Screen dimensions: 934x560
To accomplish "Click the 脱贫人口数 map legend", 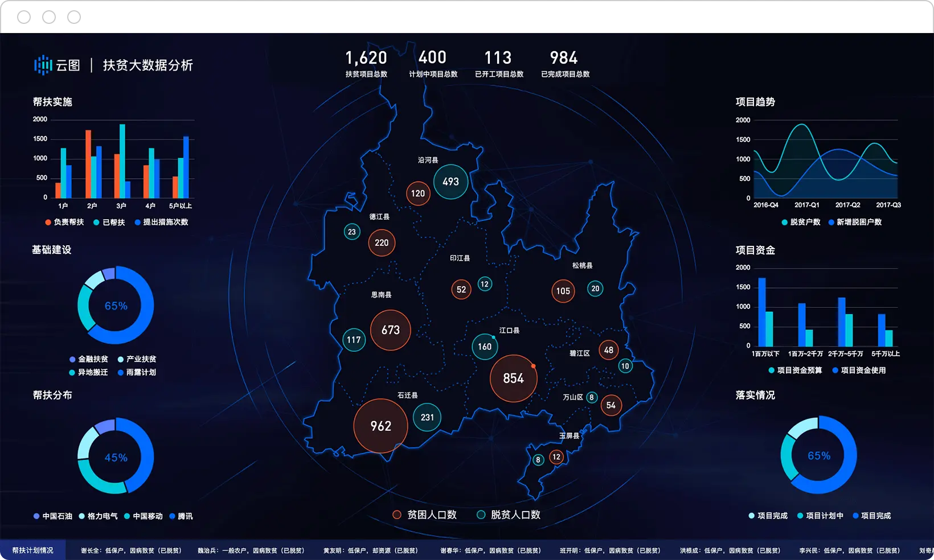I will pos(509,514).
